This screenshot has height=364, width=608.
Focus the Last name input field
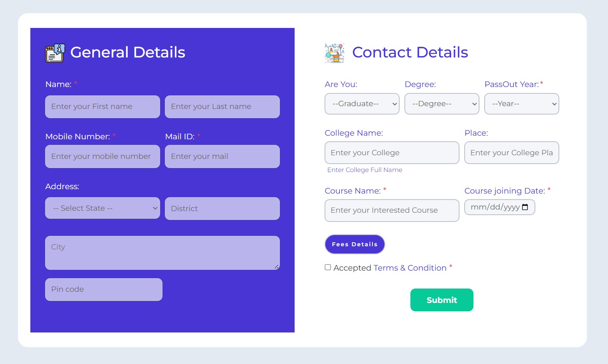(222, 107)
